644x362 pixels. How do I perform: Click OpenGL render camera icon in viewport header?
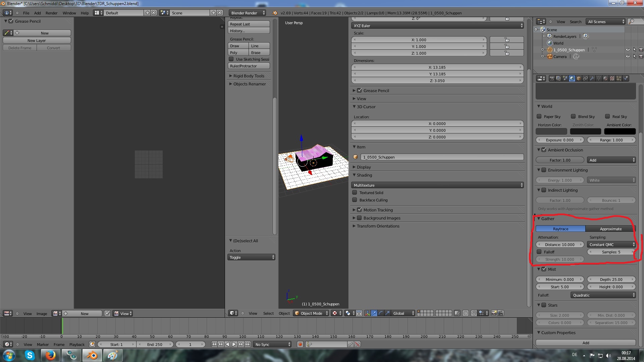click(494, 313)
